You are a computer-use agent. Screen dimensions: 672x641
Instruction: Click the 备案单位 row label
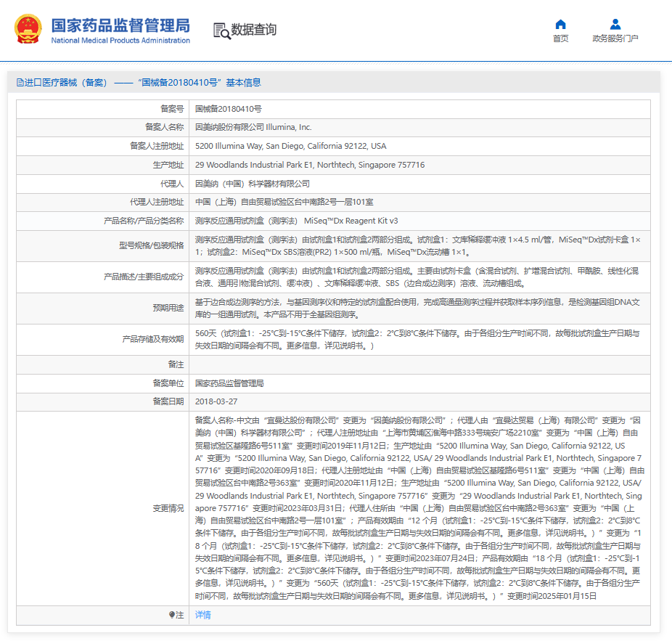[x=168, y=383]
